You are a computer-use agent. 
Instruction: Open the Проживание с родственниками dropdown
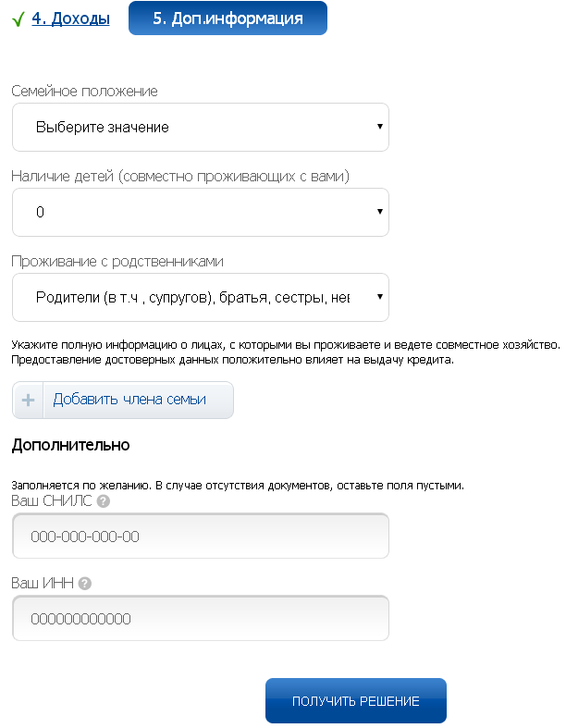(x=200, y=298)
